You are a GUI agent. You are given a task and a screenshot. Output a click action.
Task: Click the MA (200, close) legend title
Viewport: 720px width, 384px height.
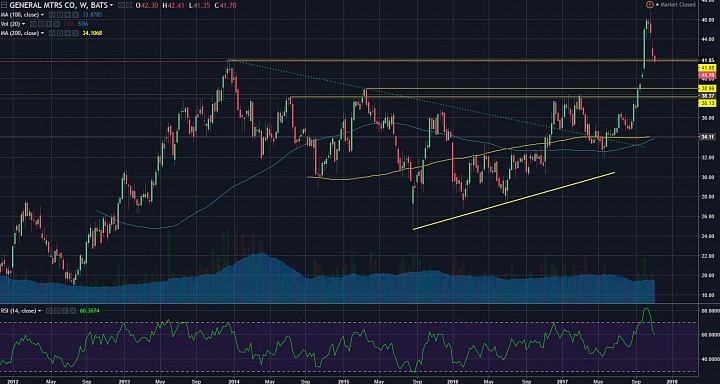pyautogui.click(x=20, y=33)
